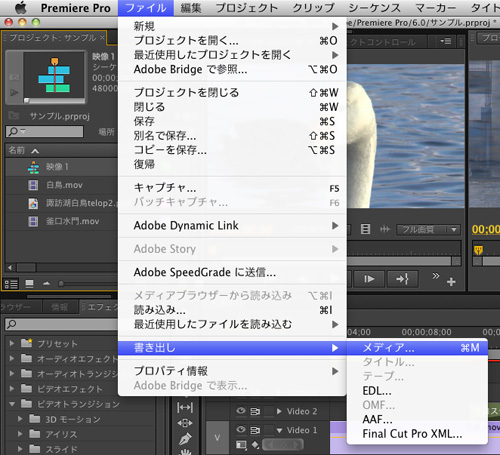Expand the ビデオエフェクト folder

[x=12, y=389]
